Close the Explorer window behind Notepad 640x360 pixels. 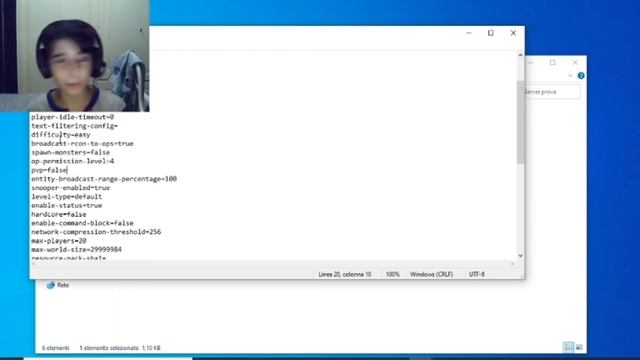575,62
